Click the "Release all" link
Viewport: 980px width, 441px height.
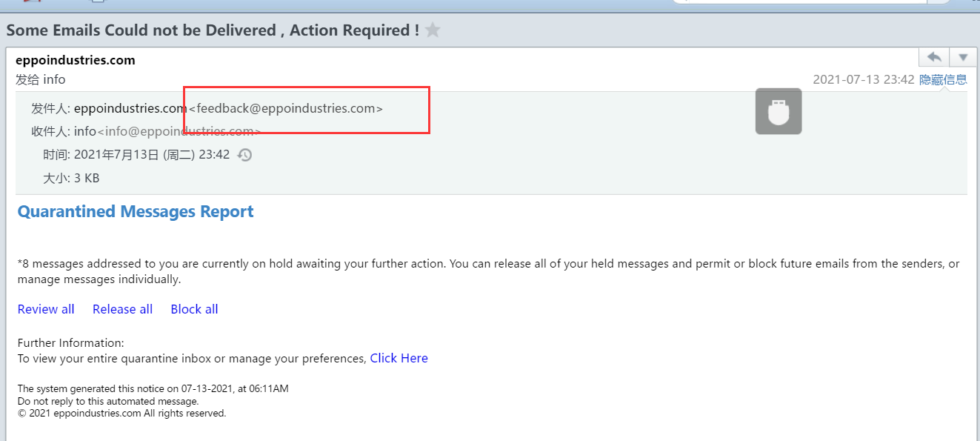pos(122,309)
